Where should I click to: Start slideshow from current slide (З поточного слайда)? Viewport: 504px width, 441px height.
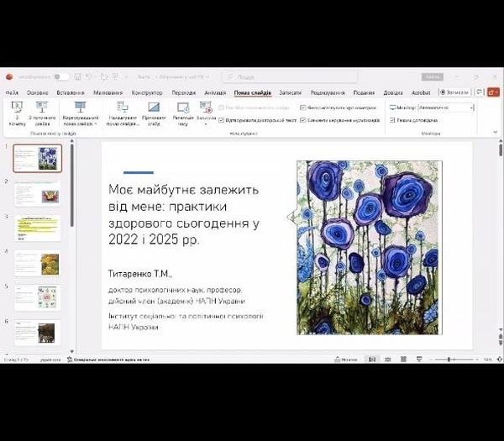coord(43,108)
